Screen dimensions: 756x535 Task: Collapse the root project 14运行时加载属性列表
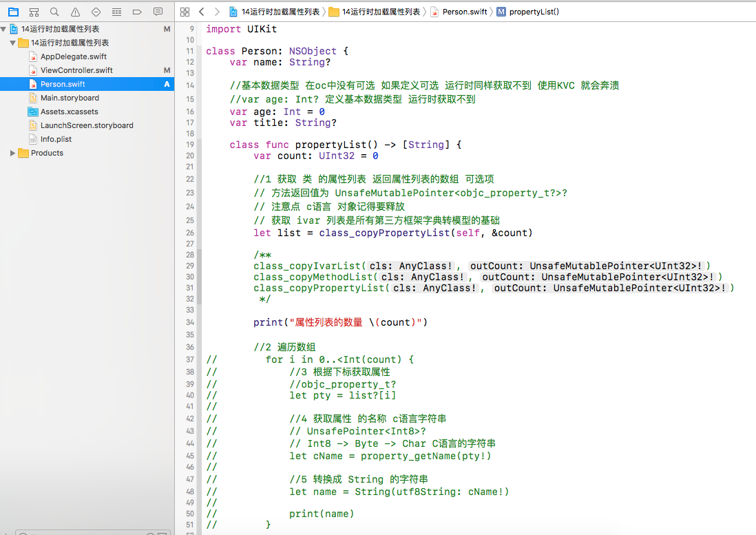pyautogui.click(x=4, y=30)
